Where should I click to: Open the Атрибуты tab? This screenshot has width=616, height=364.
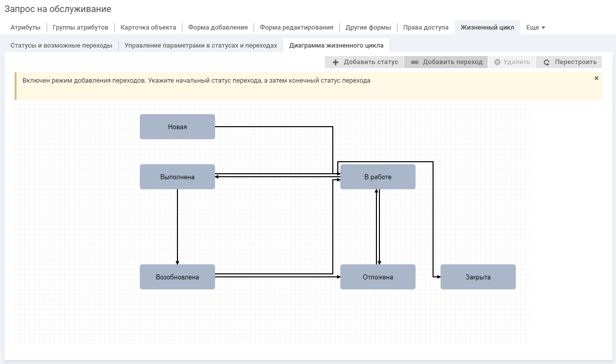point(26,28)
